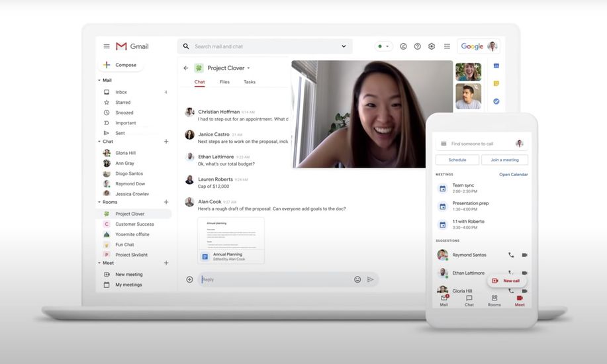Click the add attachment plus icon by Reply

[190, 279]
